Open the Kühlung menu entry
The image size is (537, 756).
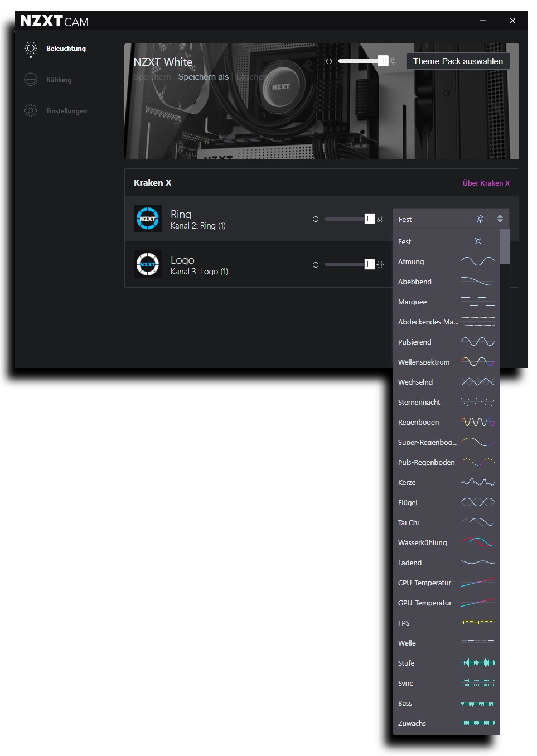(x=59, y=79)
